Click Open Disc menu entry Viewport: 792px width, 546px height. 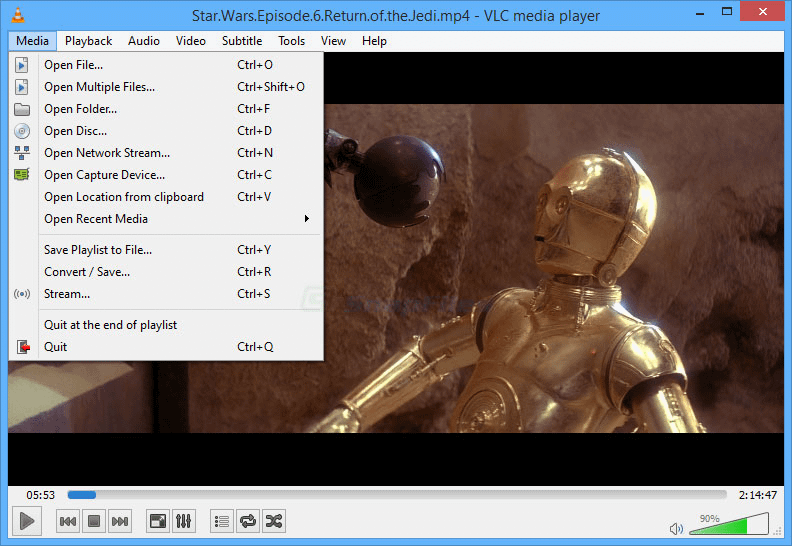[75, 131]
